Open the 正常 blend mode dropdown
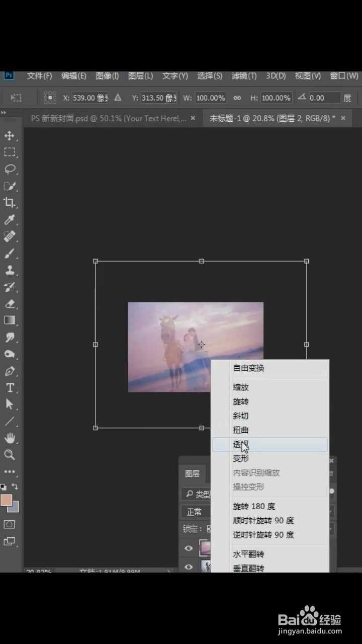 [x=196, y=512]
